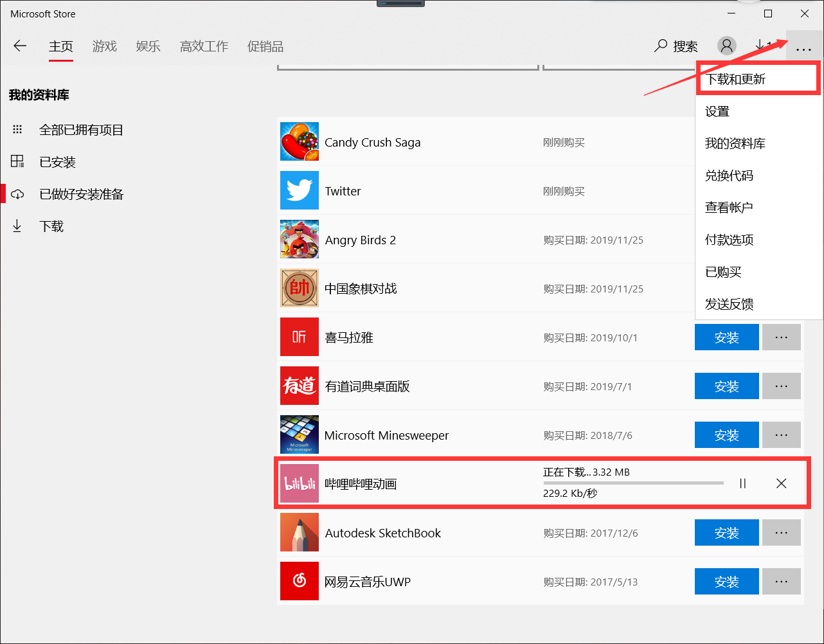This screenshot has height=644, width=824.
Task: Install 有道词典桌面版
Action: point(727,386)
